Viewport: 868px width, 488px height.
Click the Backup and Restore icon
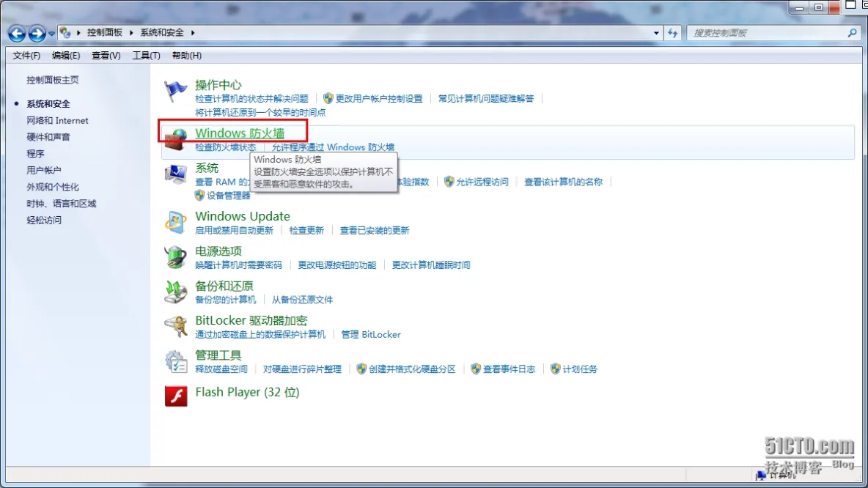[x=175, y=292]
